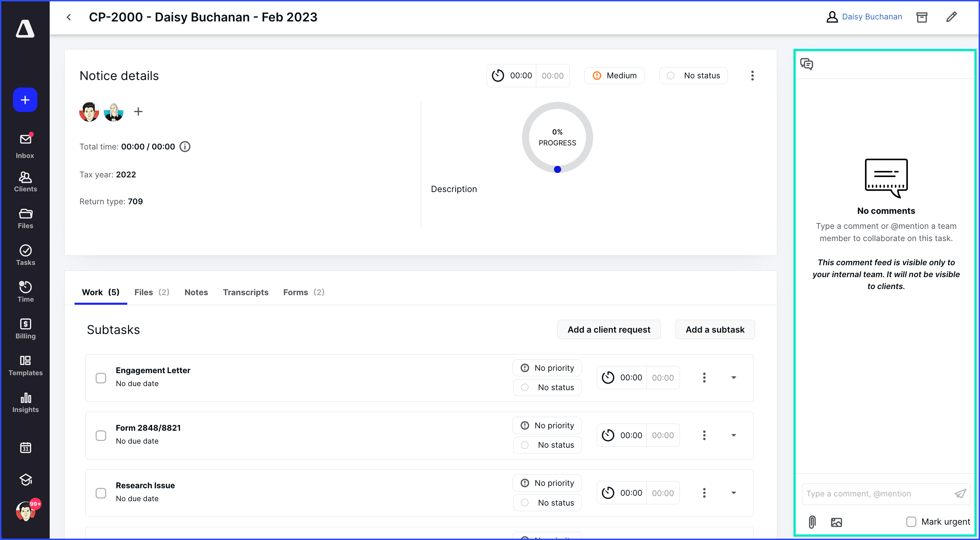Open the notice No status dropdown
Viewport: 980px width, 540px height.
(693, 75)
